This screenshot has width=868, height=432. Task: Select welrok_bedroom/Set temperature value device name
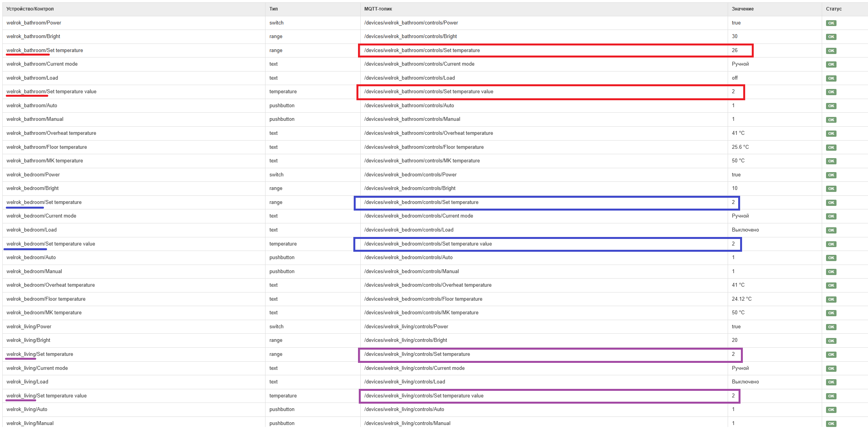coord(51,244)
